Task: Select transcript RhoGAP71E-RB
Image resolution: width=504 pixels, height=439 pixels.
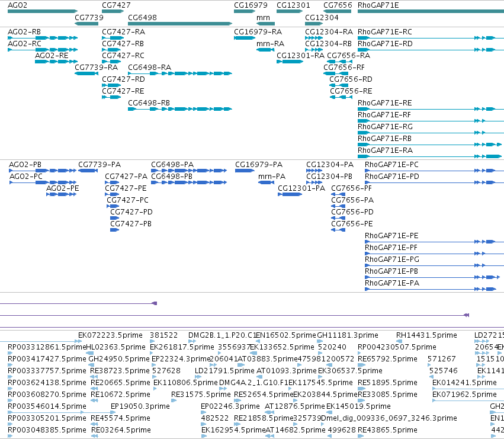Action: pos(384,139)
